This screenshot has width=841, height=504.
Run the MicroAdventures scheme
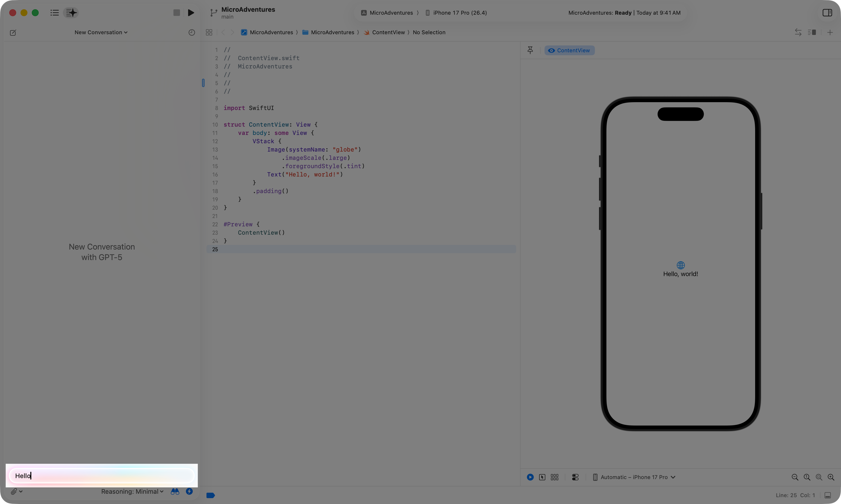coord(191,13)
